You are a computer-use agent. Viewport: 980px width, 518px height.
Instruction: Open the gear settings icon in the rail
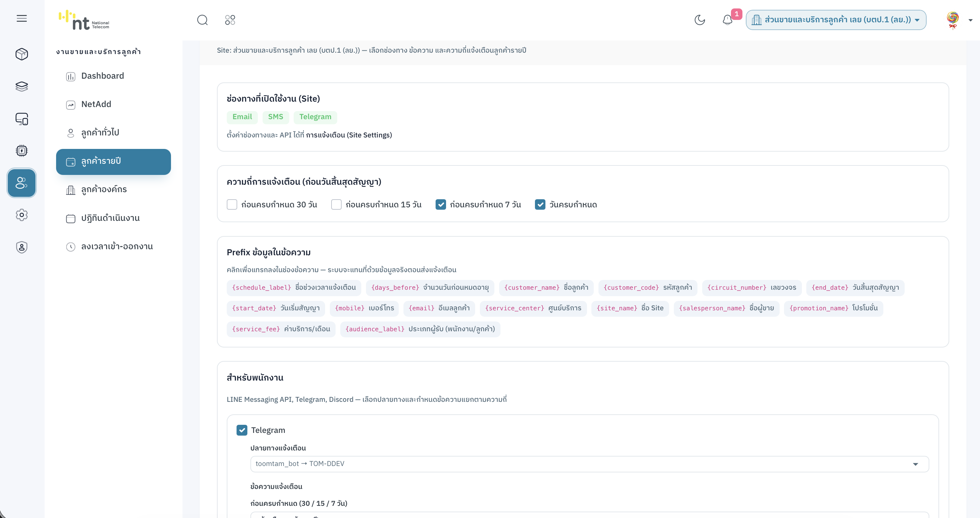click(22, 215)
